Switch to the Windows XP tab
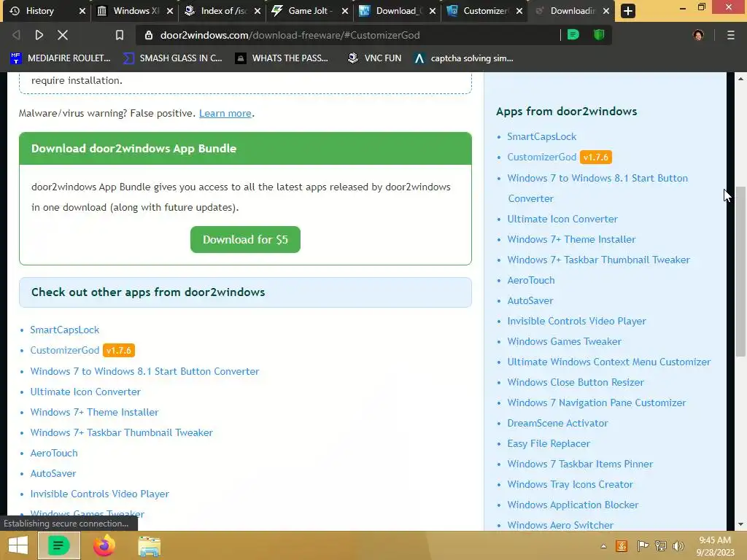 [x=136, y=11]
